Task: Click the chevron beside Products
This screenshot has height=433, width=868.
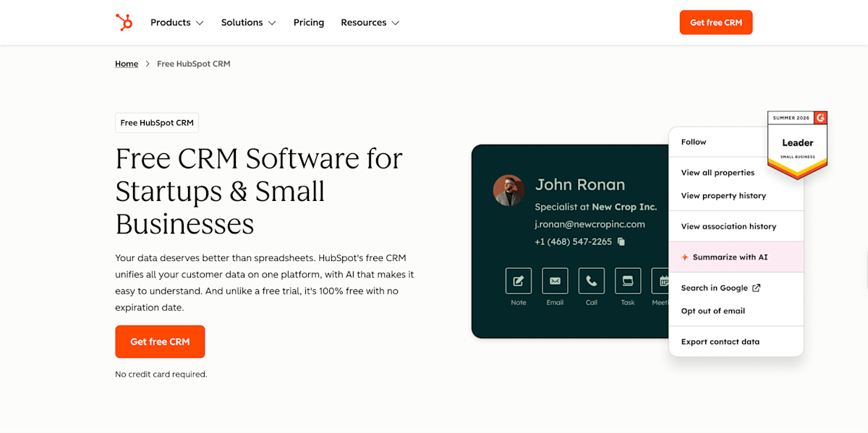Action: point(200,23)
